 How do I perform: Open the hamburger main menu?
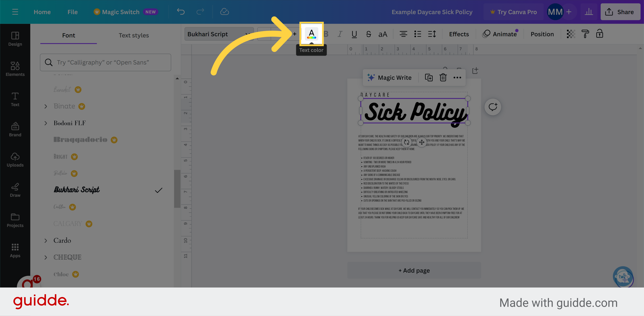[x=15, y=12]
